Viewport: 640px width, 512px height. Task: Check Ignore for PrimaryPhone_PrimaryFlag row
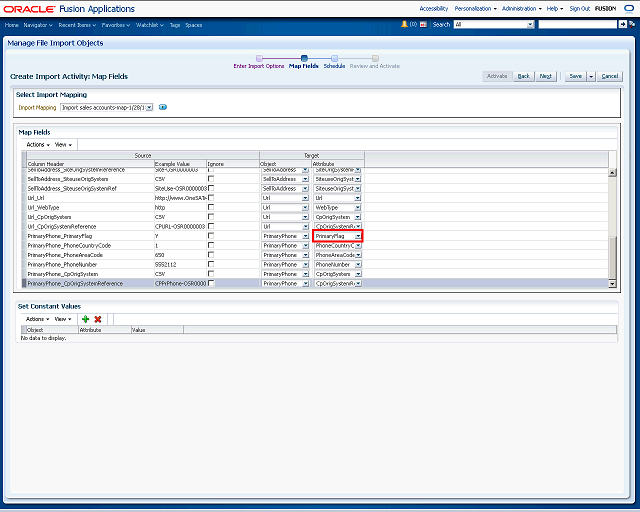pyautogui.click(x=211, y=236)
